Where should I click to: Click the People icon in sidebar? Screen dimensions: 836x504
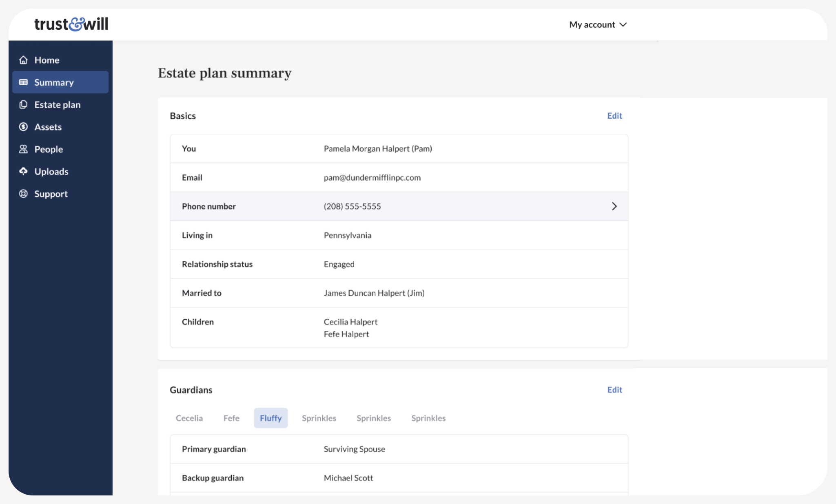click(24, 149)
